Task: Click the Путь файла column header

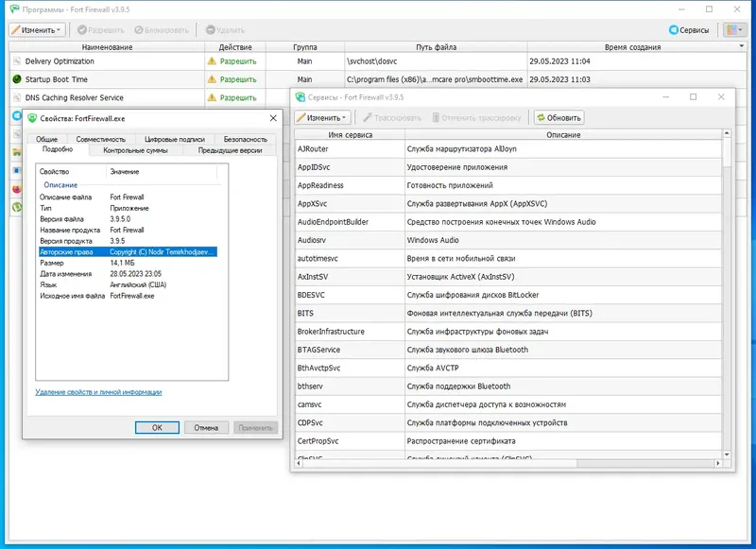Action: [436, 47]
